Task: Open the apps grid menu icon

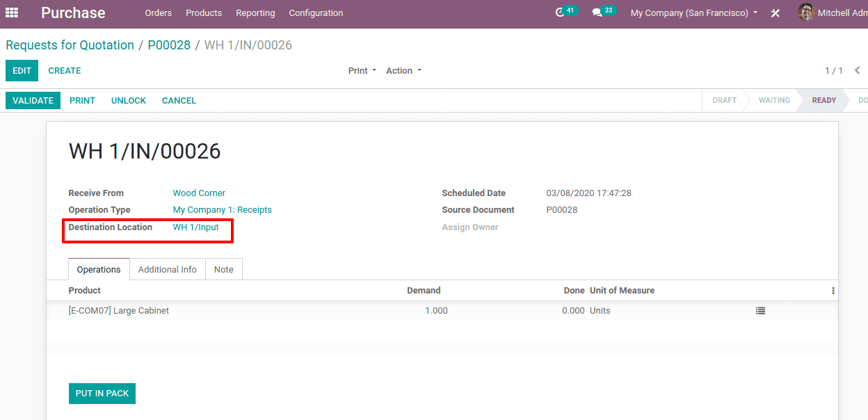Action: pos(12,13)
